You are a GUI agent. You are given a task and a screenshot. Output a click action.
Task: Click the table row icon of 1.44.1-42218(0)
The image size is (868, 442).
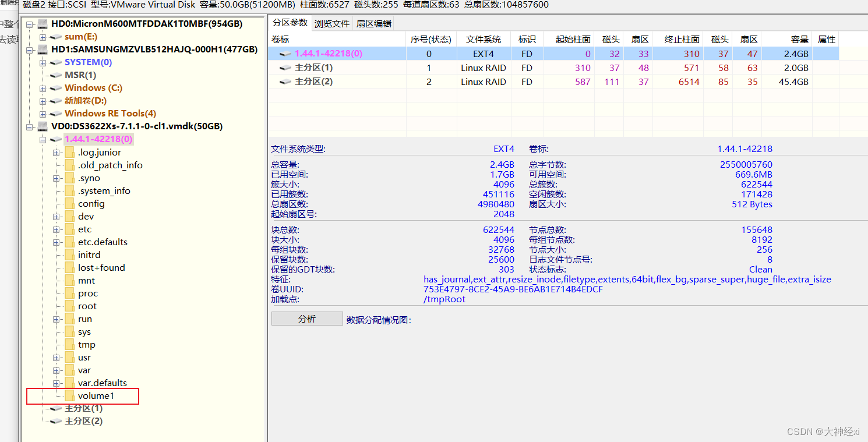coord(285,54)
